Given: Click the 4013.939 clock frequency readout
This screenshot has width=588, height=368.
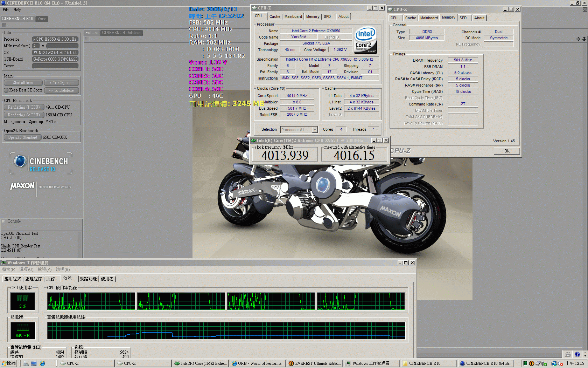Looking at the screenshot, I should click(285, 155).
